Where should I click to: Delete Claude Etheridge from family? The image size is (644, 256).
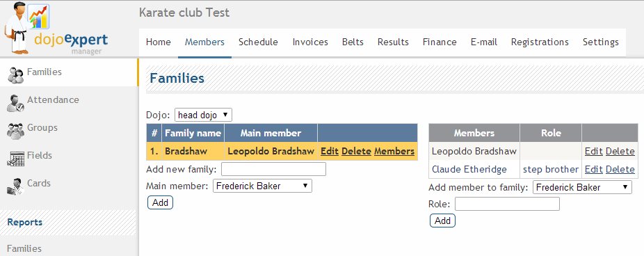pos(620,169)
